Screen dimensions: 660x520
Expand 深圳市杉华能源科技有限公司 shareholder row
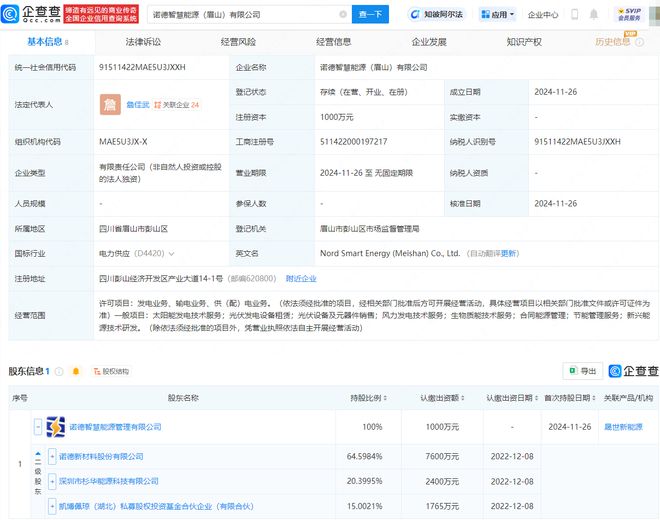point(52,481)
